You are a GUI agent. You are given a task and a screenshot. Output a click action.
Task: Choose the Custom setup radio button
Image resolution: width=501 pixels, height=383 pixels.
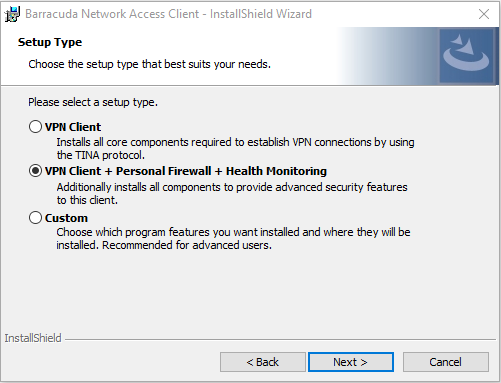click(x=35, y=218)
